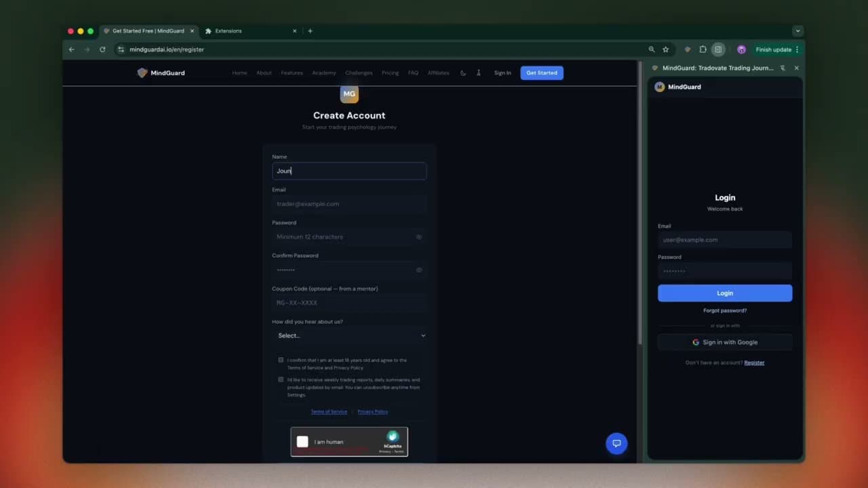Check the age confirmation and Terms checkbox
Image resolution: width=868 pixels, height=488 pixels.
pyautogui.click(x=281, y=360)
